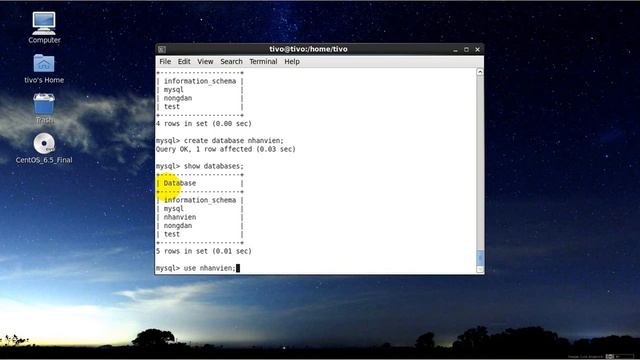The height and width of the screenshot is (360, 640).
Task: Maximize the terminal window
Action: [466, 49]
